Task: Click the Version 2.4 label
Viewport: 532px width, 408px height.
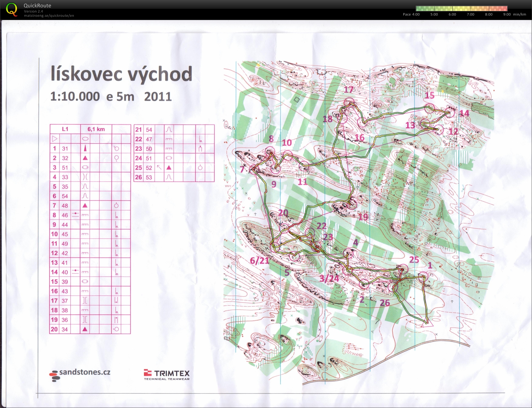Action: 33,11
